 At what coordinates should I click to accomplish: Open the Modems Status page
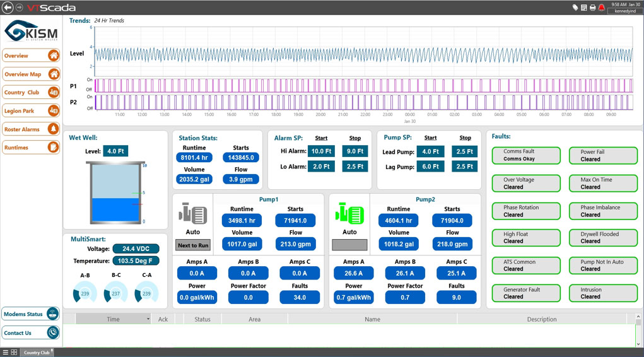coord(30,314)
